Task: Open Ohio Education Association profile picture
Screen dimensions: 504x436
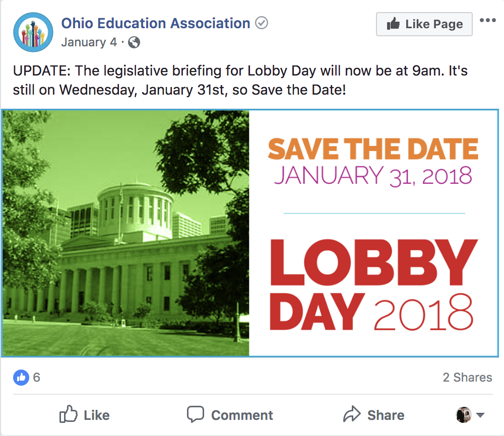Action: tap(33, 32)
